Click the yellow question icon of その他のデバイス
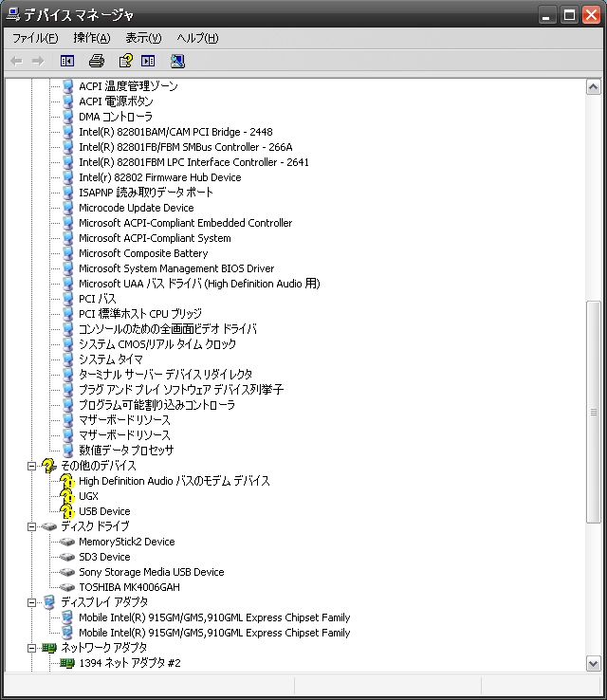 pos(48,466)
